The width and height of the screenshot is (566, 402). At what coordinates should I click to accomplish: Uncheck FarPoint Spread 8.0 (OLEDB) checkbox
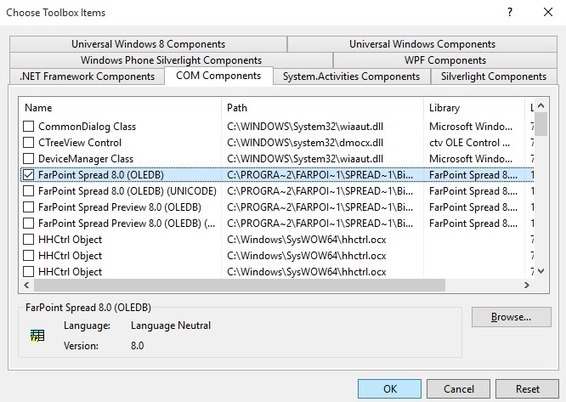click(29, 175)
